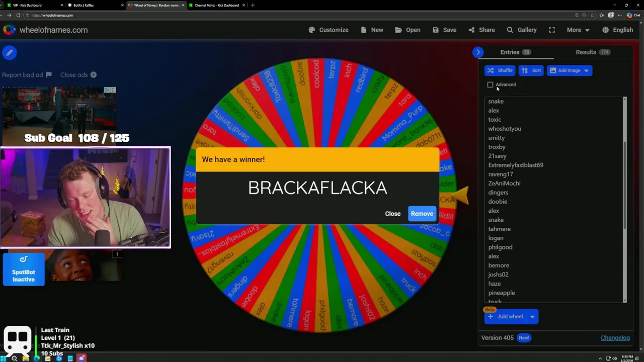This screenshot has height=362, width=644.
Task: Click entry 'pineapple' in the list
Action: pyautogui.click(x=502, y=293)
